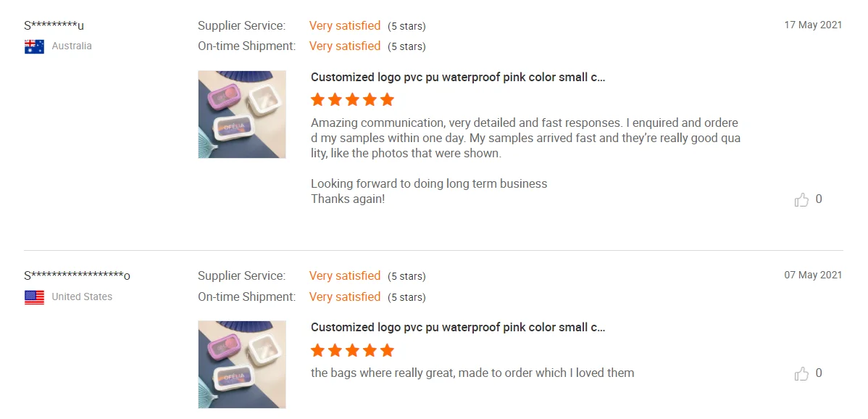Click the 07 May 2021 review date

pyautogui.click(x=813, y=275)
